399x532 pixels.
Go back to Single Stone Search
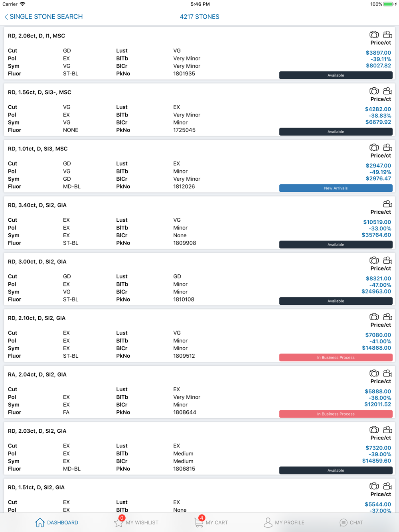coord(43,17)
